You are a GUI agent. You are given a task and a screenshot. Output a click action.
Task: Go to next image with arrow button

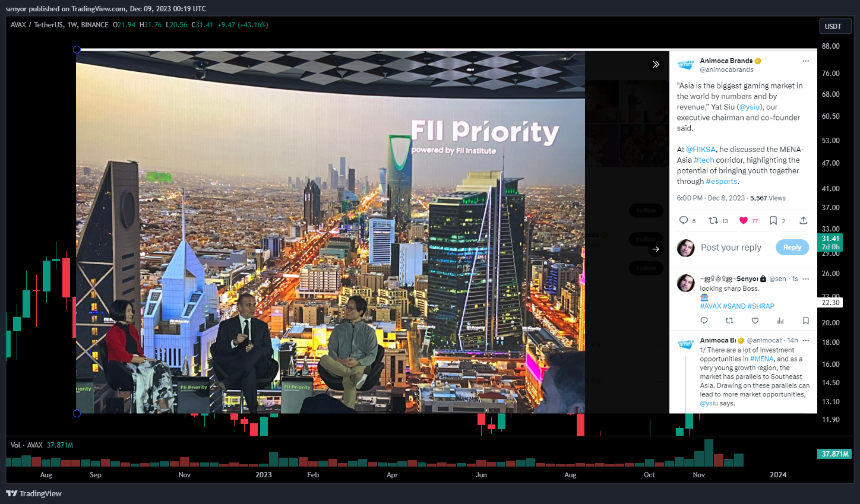656,249
